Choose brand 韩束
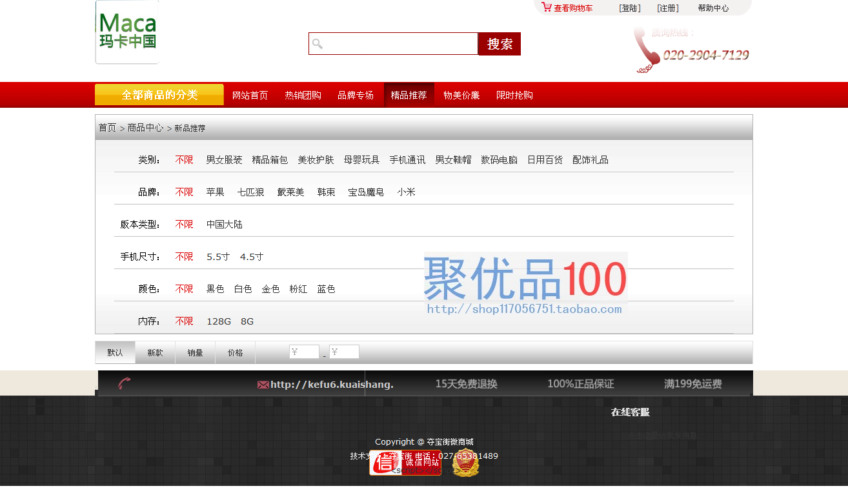Viewport: 848px width, 504px height. pos(326,192)
